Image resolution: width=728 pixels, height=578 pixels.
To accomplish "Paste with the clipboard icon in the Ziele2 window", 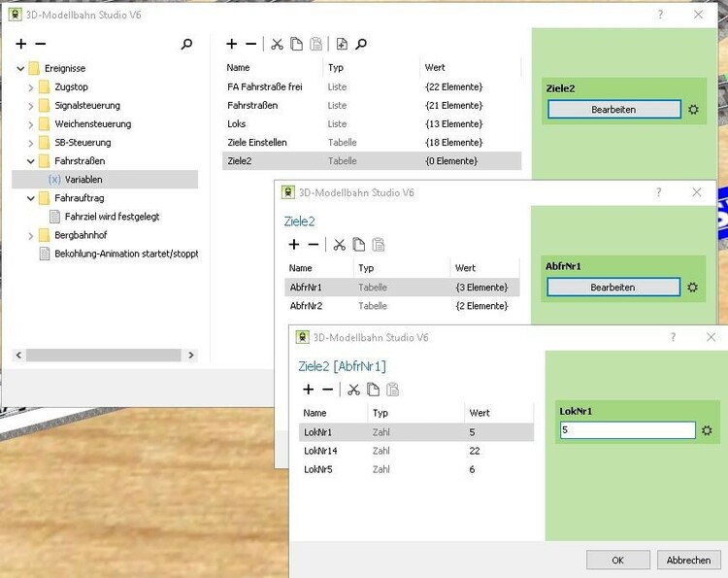I will click(x=379, y=245).
